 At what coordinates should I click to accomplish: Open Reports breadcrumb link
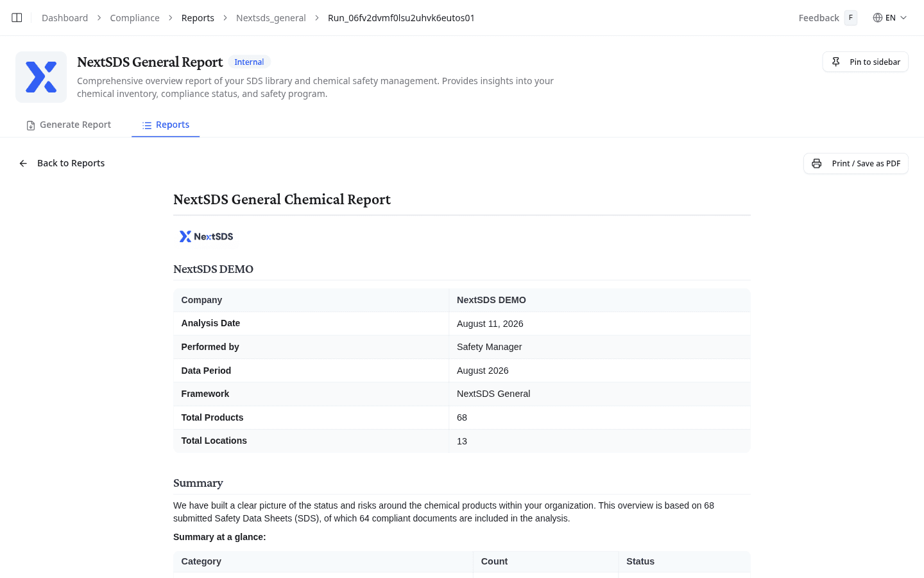pos(198,18)
